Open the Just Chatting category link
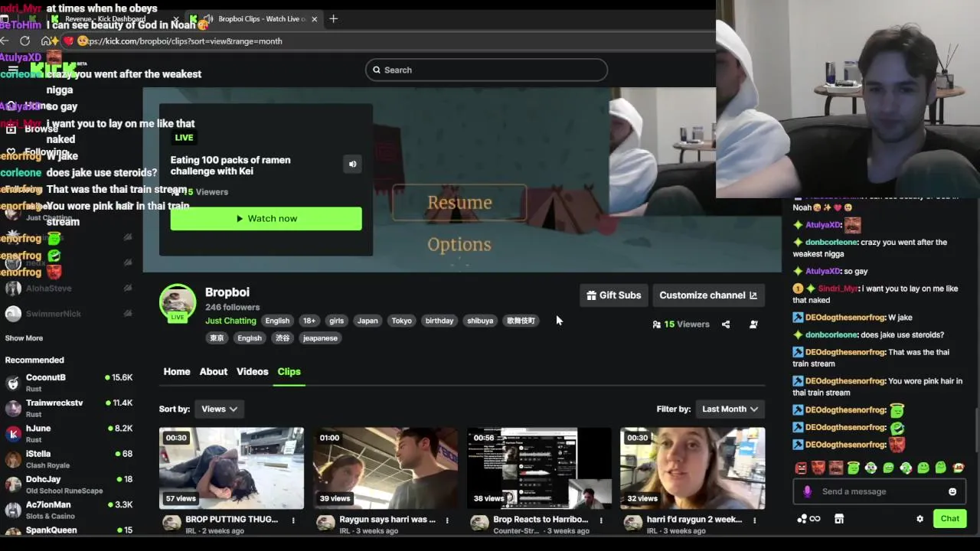 (230, 321)
